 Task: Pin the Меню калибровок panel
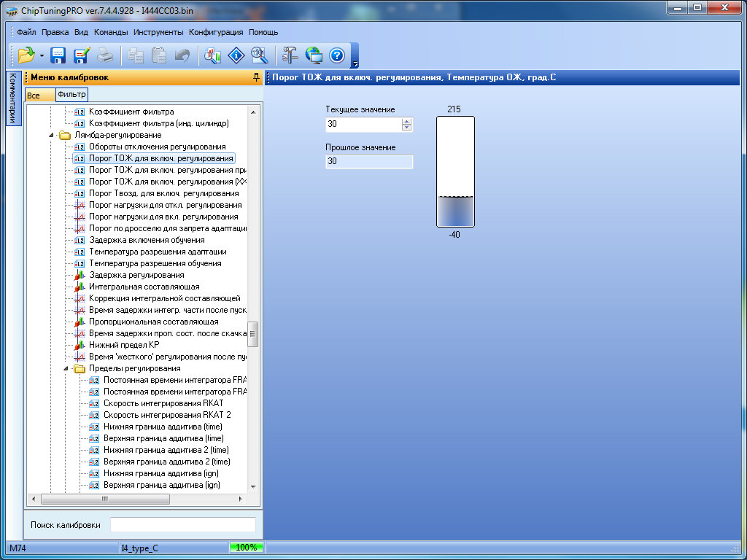point(255,77)
